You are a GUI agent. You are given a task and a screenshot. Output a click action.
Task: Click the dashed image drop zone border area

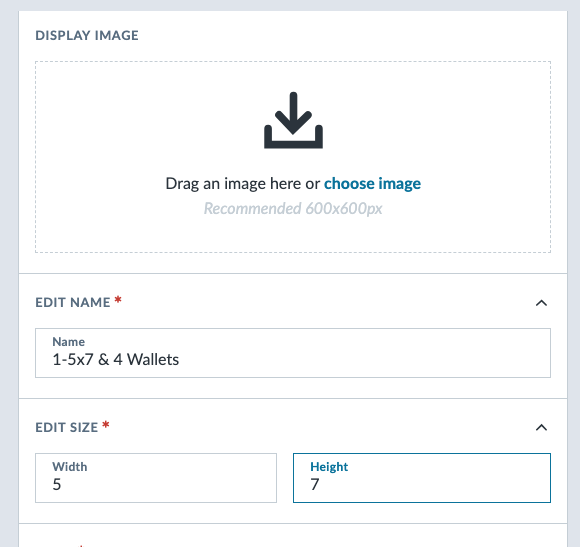coord(293,157)
